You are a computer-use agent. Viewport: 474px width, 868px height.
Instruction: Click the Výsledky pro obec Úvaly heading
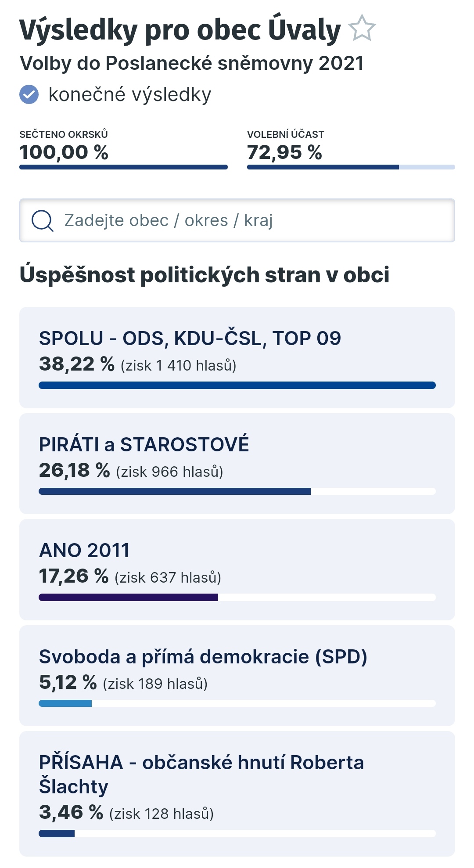click(x=180, y=30)
